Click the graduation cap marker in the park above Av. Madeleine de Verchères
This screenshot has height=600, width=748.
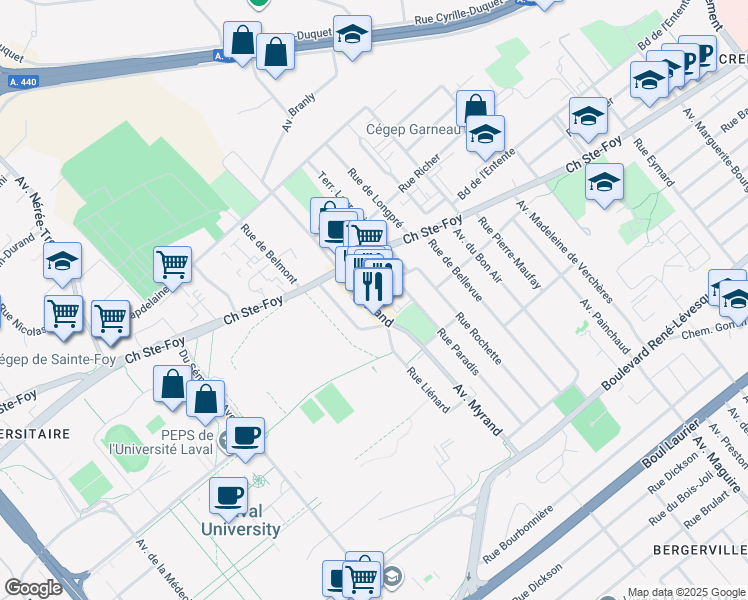click(x=604, y=183)
